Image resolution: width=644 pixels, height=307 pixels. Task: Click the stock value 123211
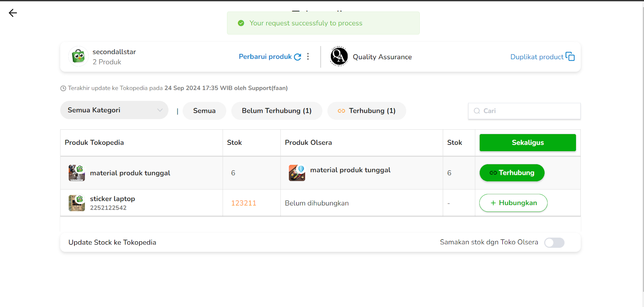tap(244, 203)
